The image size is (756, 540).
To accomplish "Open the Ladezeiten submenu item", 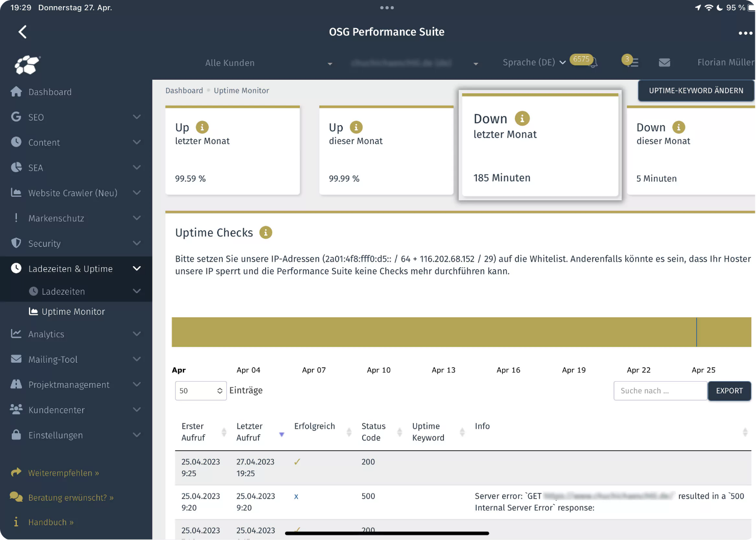I will (76, 291).
